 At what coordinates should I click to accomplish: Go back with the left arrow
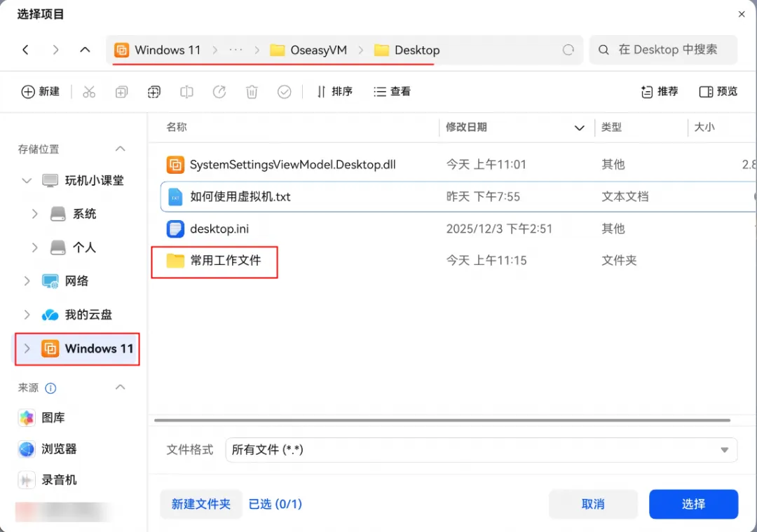point(26,50)
